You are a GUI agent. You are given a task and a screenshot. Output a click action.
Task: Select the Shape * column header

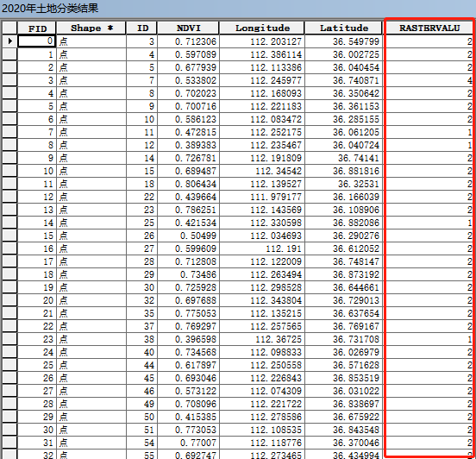[x=91, y=28]
